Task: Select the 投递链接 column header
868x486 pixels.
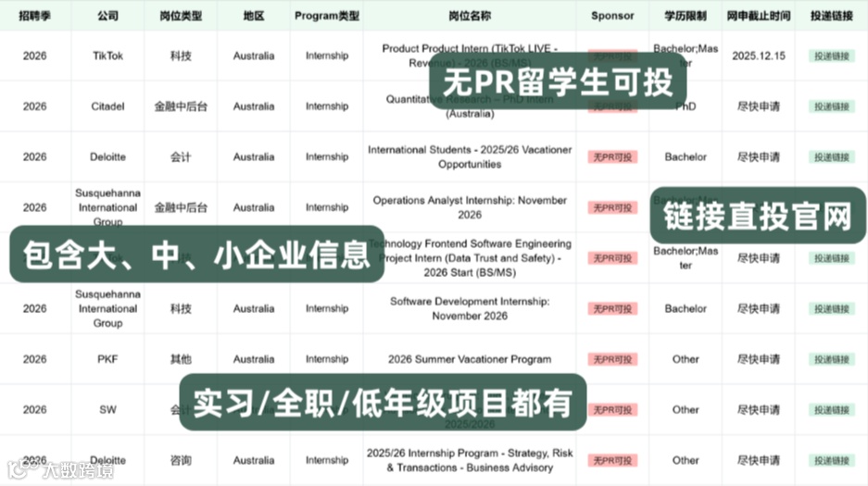Action: (832, 16)
